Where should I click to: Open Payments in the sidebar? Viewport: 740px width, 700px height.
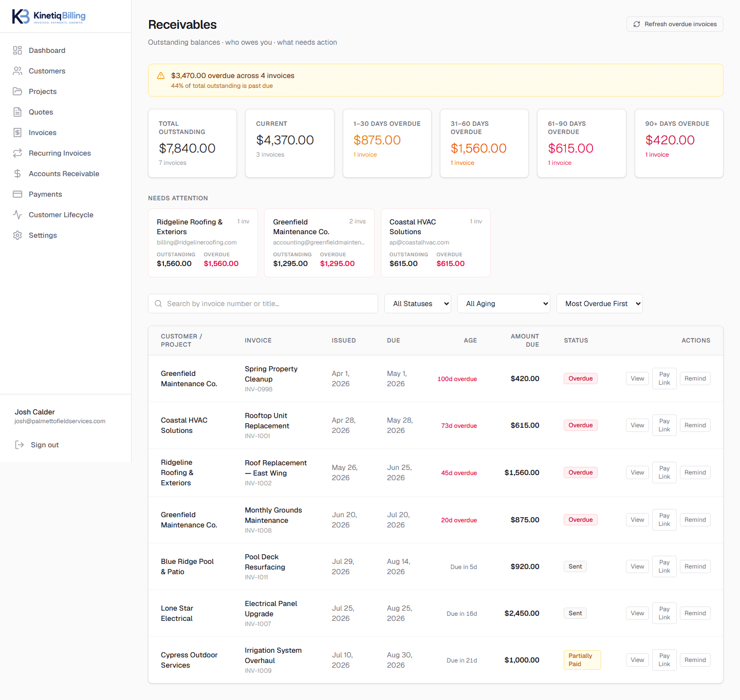(65, 194)
